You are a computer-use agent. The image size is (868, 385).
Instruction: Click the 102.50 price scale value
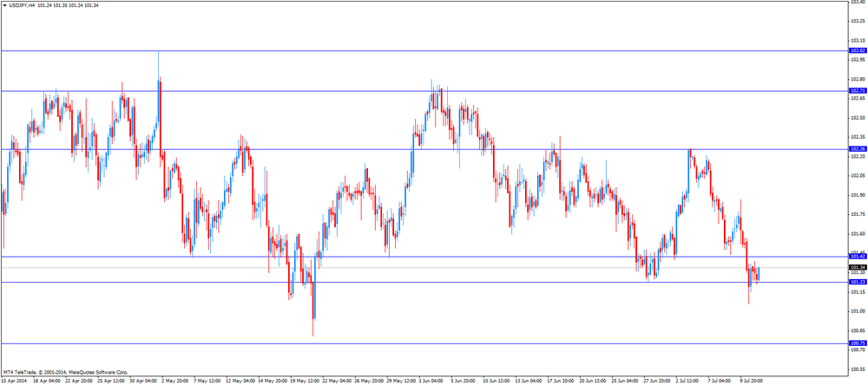click(x=858, y=118)
